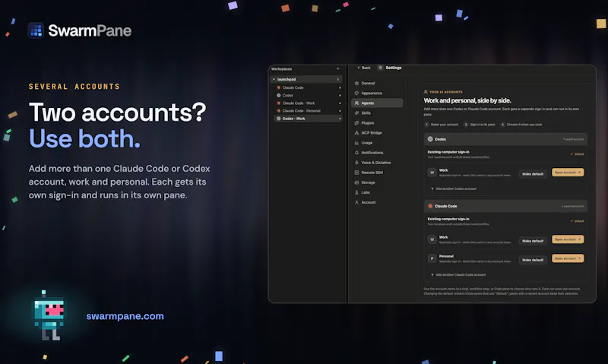Screen dimensions: 608x364
Task: Open the Account settings section
Action: pos(377,202)
